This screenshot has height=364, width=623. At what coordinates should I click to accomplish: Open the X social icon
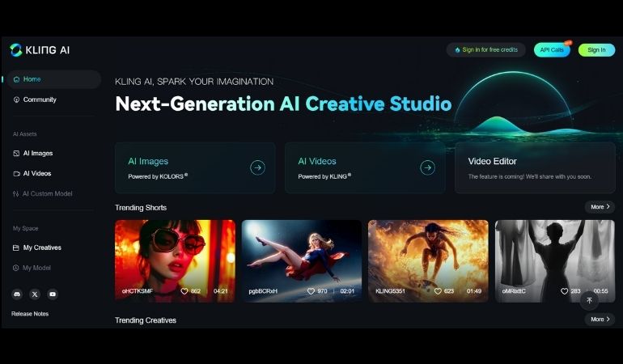[x=35, y=294]
